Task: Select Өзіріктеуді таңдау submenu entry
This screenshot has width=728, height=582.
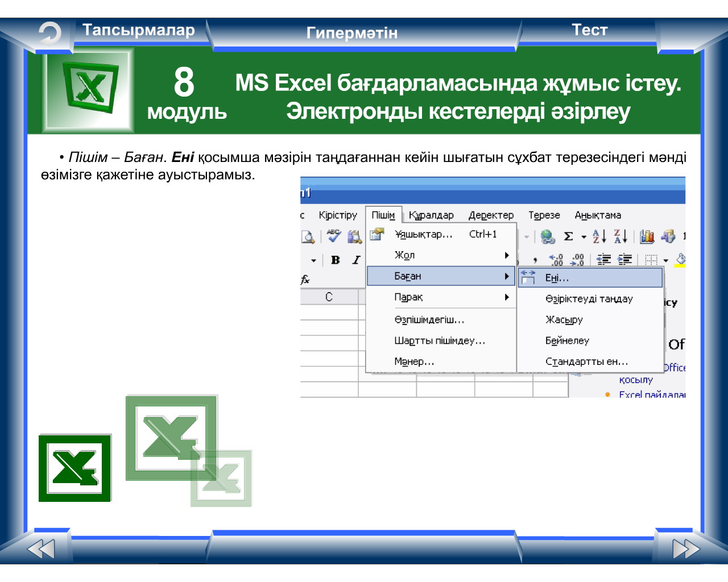Action: [x=590, y=299]
